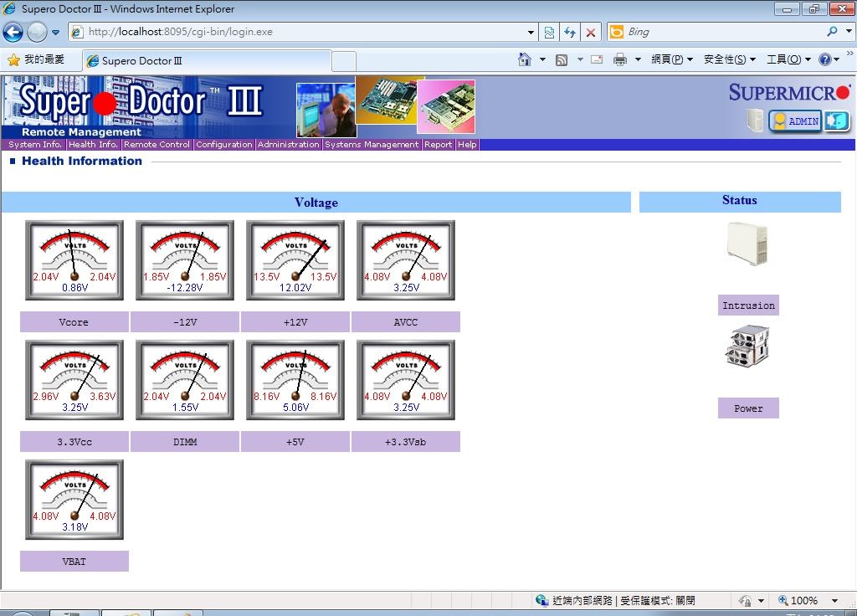
Task: Open the Systems Management menu
Action: coord(372,144)
